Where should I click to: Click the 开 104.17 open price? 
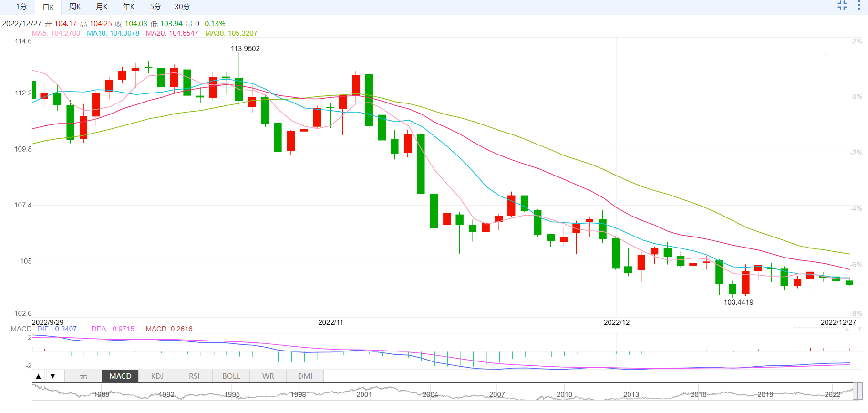[61, 24]
